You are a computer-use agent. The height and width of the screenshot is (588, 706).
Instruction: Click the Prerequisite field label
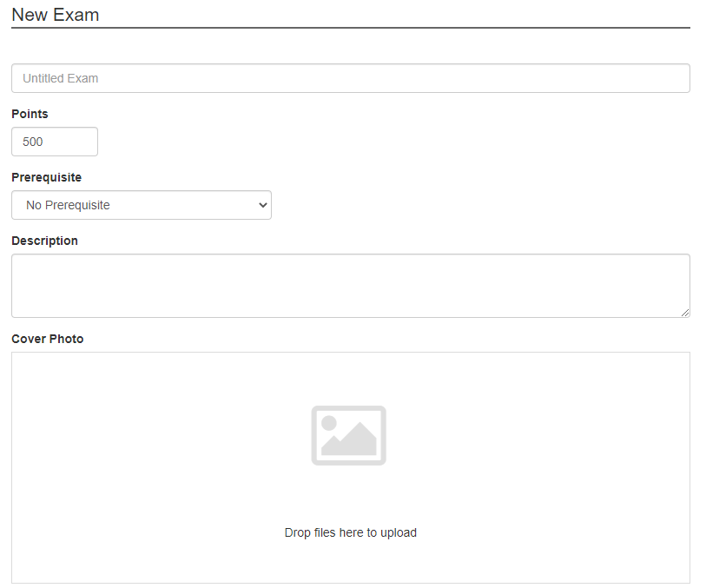[46, 177]
